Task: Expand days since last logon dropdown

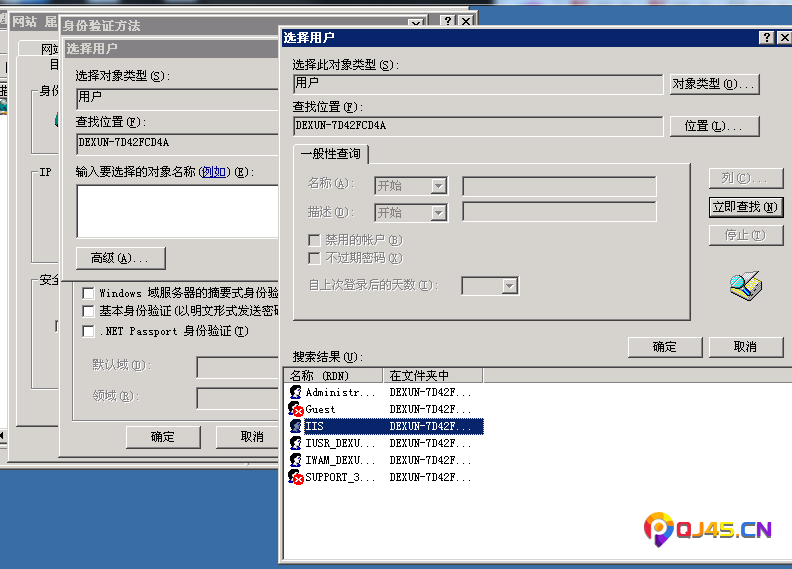Action: tap(509, 286)
